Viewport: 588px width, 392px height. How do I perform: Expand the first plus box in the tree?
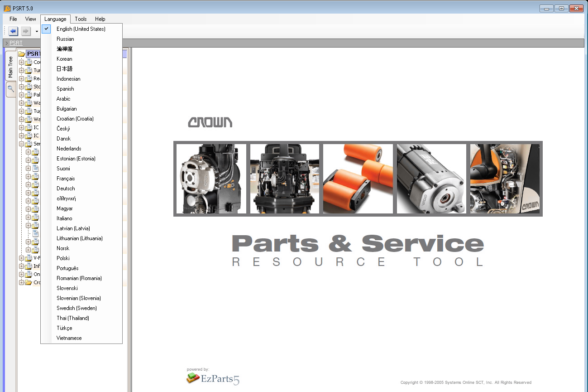click(x=21, y=62)
